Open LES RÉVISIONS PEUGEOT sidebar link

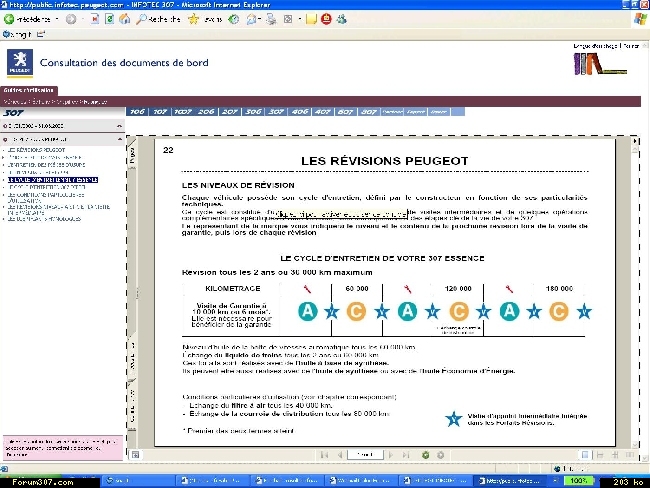[36, 150]
